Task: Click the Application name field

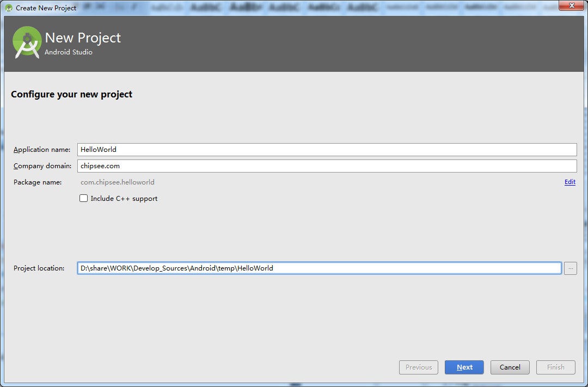Action: pyautogui.click(x=327, y=150)
